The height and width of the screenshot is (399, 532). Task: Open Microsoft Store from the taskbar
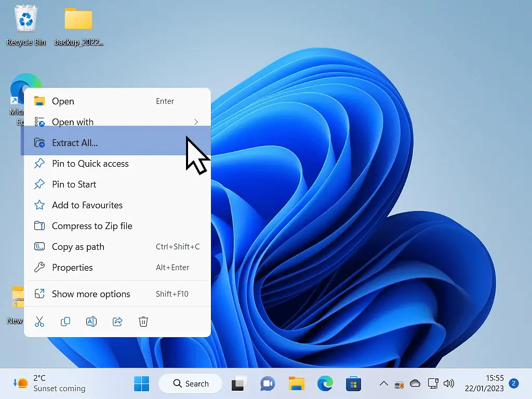point(353,383)
